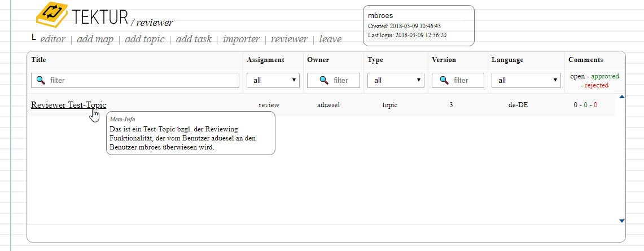Go to the editor menu item
The width and height of the screenshot is (644, 251).
pyautogui.click(x=52, y=39)
